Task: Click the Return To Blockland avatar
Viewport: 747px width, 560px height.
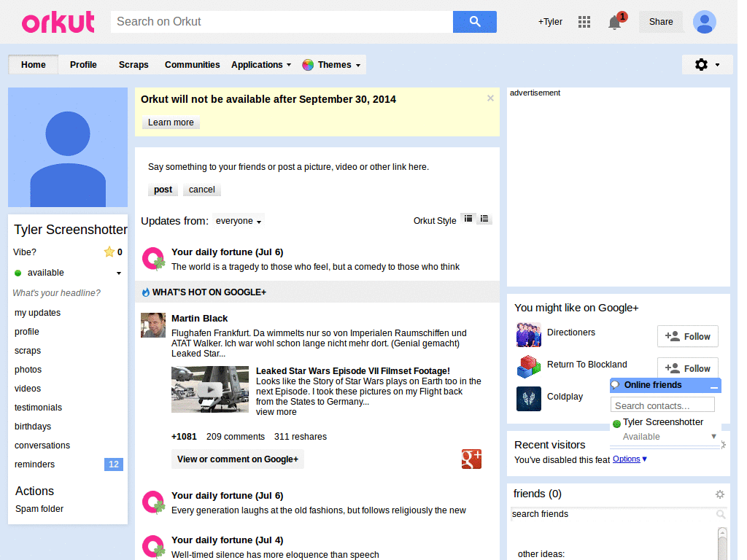Action: pos(529,367)
